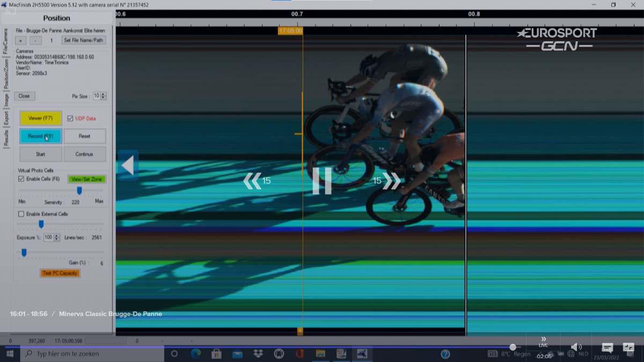644x362 pixels.
Task: Uncheck the UDP Data checkbox
Action: pyautogui.click(x=70, y=119)
